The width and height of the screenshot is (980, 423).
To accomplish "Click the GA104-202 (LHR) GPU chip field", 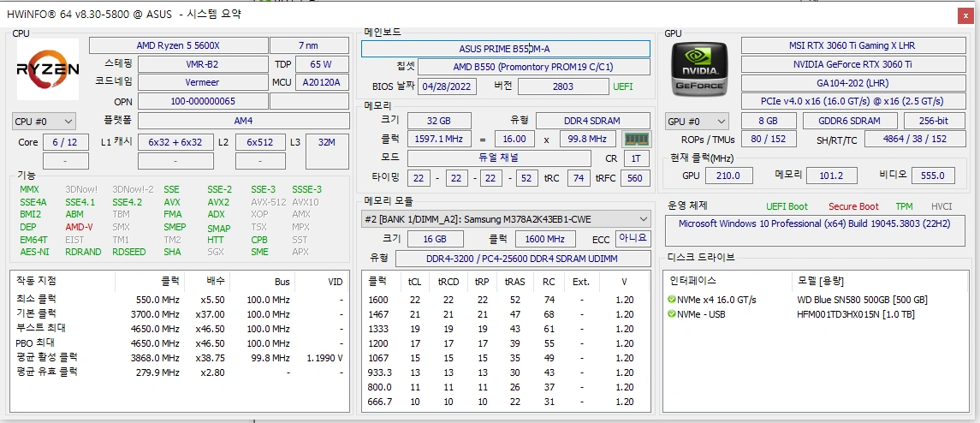I will click(852, 82).
